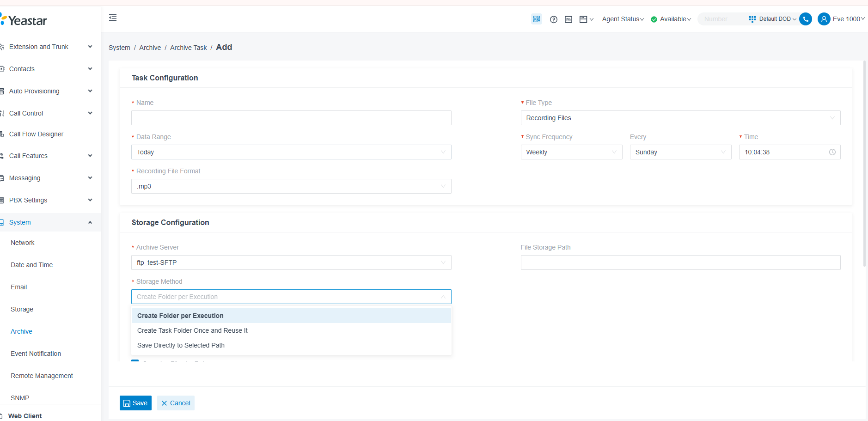This screenshot has height=421, width=868.
Task: Click the Eve 1000 user avatar
Action: pyautogui.click(x=825, y=19)
